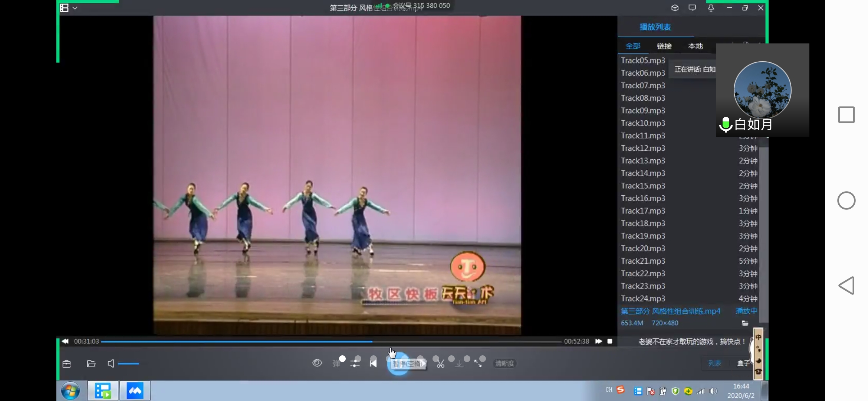The image size is (868, 401).
Task: Jump to the previous track
Action: tap(374, 363)
